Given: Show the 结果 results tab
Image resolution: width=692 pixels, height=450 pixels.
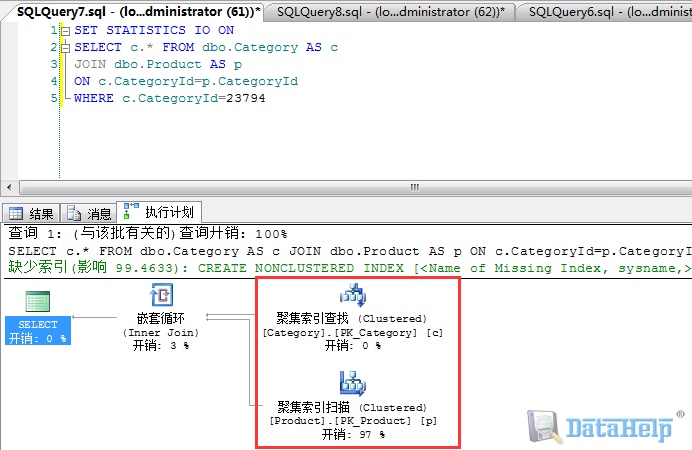Looking at the screenshot, I should tap(31, 214).
